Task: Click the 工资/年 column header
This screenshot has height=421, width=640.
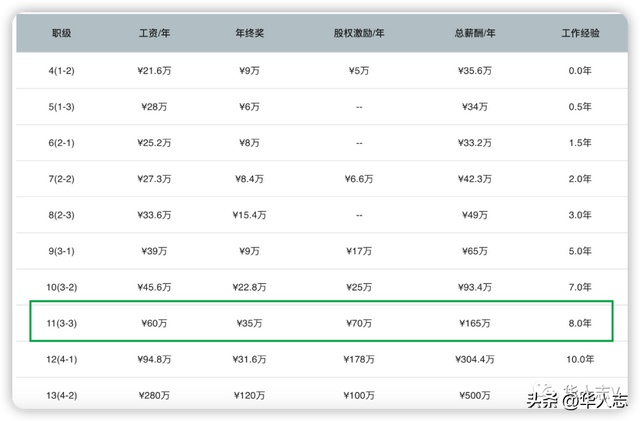Action: pos(154,33)
